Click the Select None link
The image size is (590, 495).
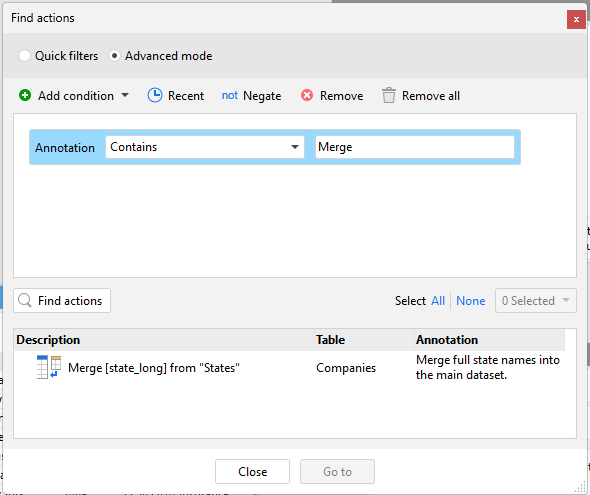coord(471,301)
